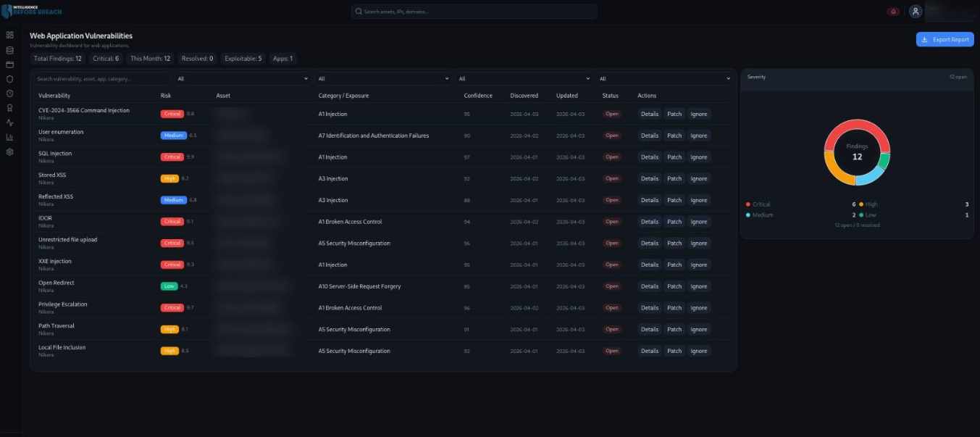
Task: Focus the top assets search field
Action: click(474, 12)
